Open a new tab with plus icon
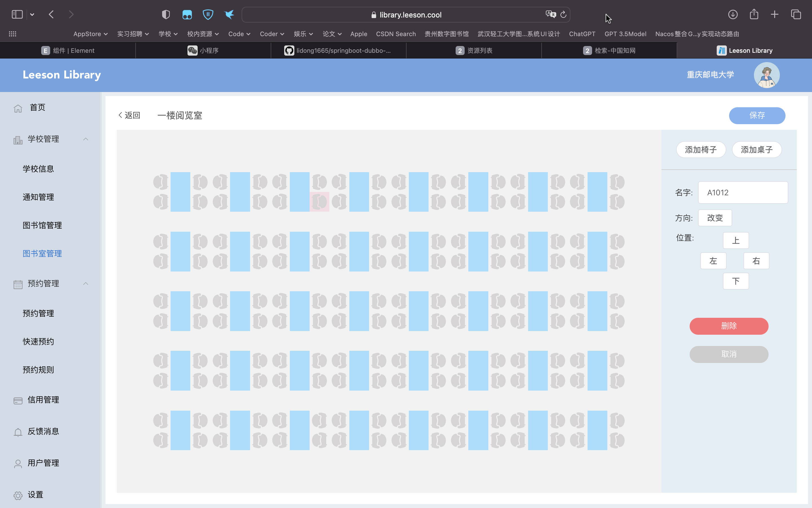Image resolution: width=812 pixels, height=508 pixels. pos(775,14)
